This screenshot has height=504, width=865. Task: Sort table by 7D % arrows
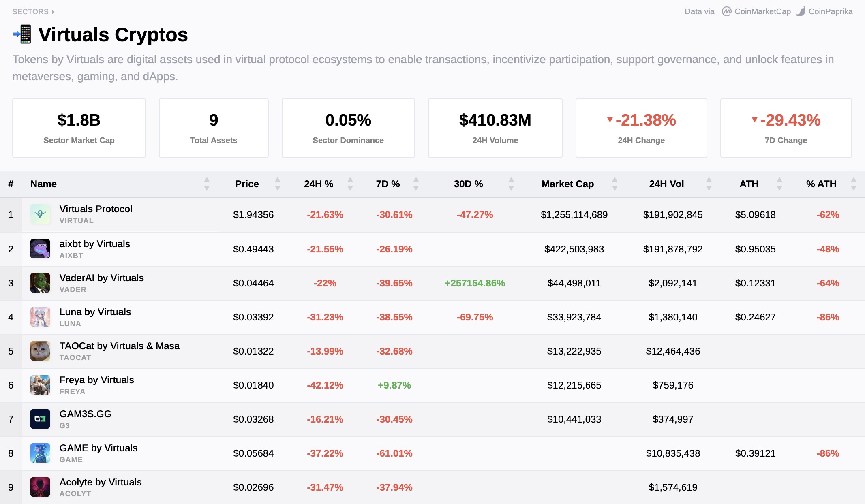point(416,184)
